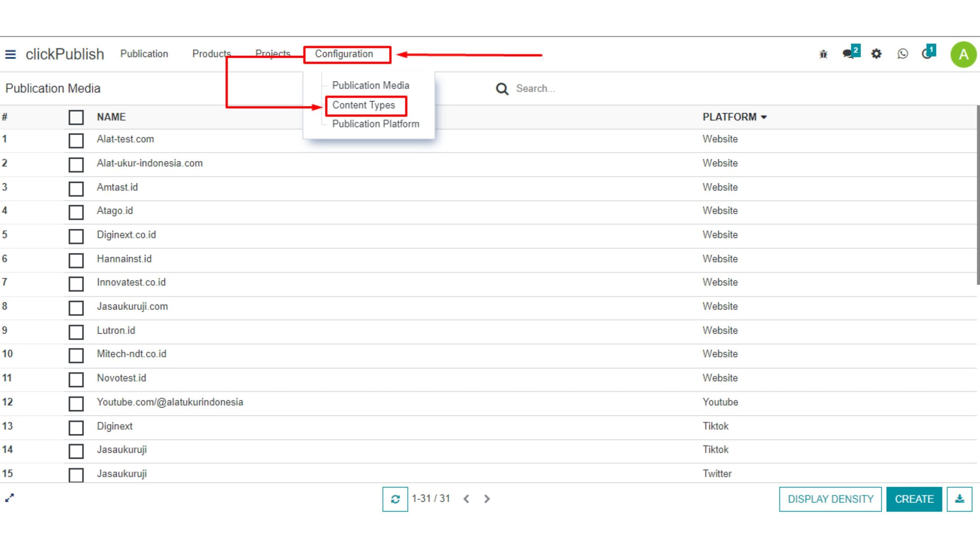Open the Publication menu
This screenshot has height=551, width=980.
point(144,54)
